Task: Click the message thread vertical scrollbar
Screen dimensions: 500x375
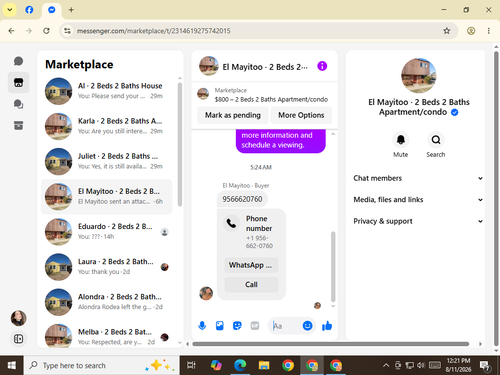Action: pos(333,267)
